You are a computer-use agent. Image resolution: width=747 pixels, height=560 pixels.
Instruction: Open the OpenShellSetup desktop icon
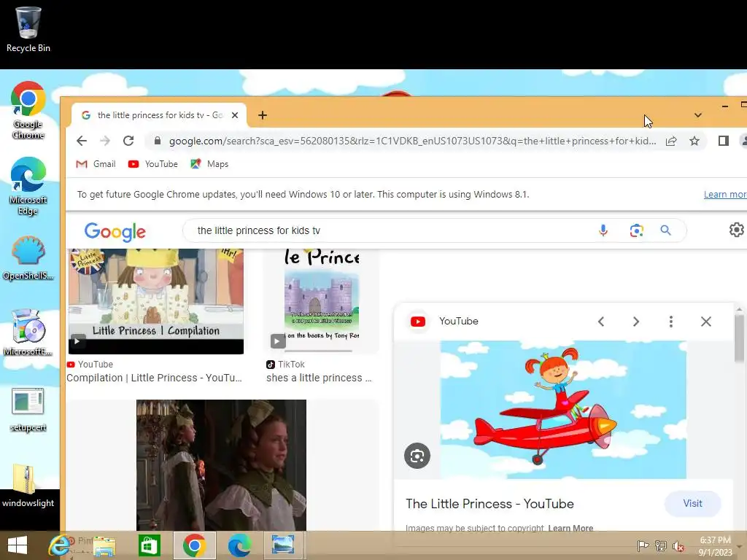coord(28,258)
